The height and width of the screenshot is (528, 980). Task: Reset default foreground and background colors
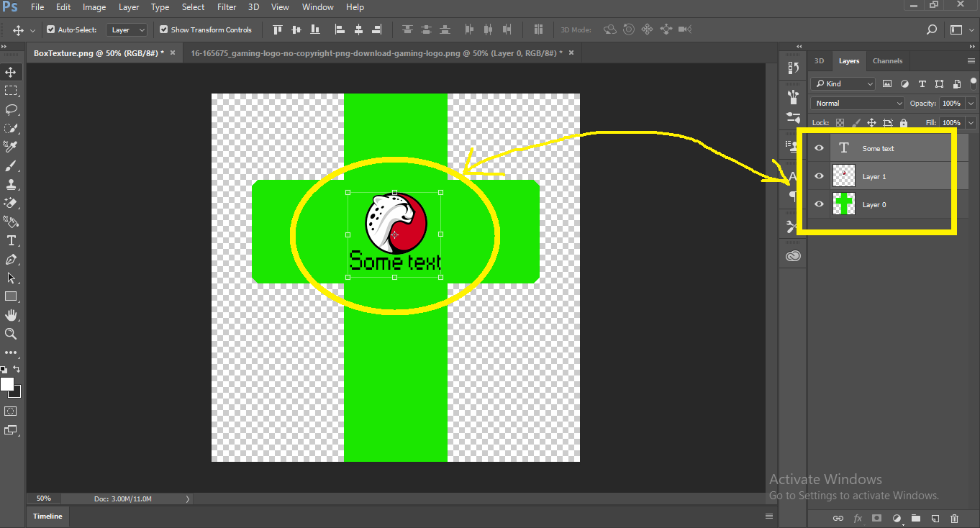(x=4, y=369)
